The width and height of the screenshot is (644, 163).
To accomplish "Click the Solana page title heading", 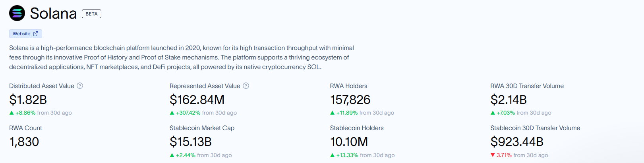I will pos(53,14).
